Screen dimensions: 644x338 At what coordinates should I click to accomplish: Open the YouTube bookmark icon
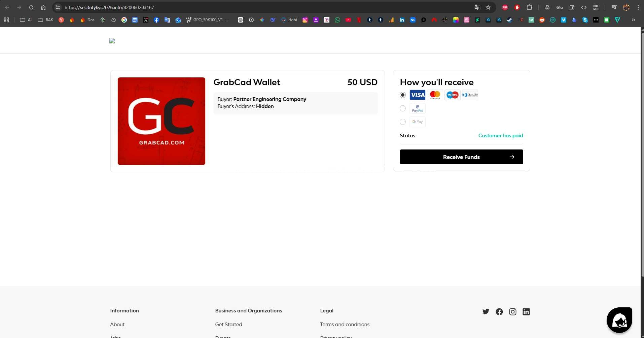tap(348, 20)
